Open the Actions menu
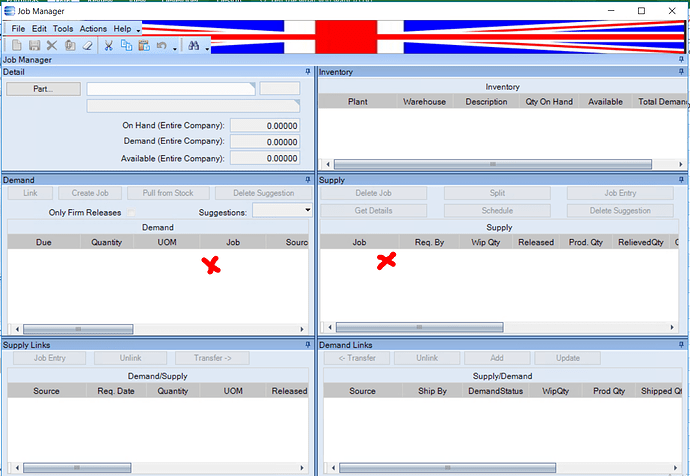690x476 pixels. pyautogui.click(x=93, y=29)
